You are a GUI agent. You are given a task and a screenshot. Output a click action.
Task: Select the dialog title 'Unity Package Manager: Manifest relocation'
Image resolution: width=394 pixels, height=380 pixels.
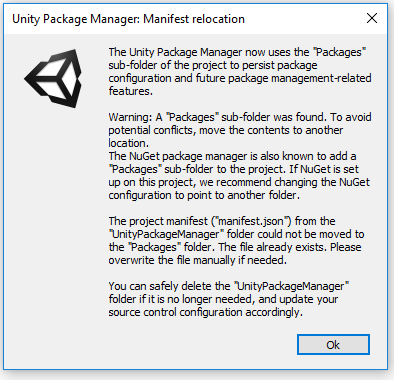pyautogui.click(x=128, y=19)
